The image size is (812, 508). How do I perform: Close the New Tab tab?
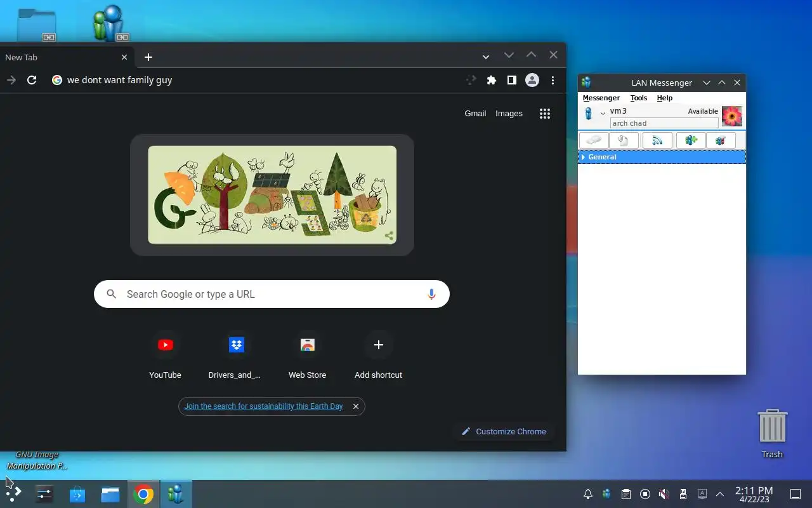pyautogui.click(x=124, y=57)
